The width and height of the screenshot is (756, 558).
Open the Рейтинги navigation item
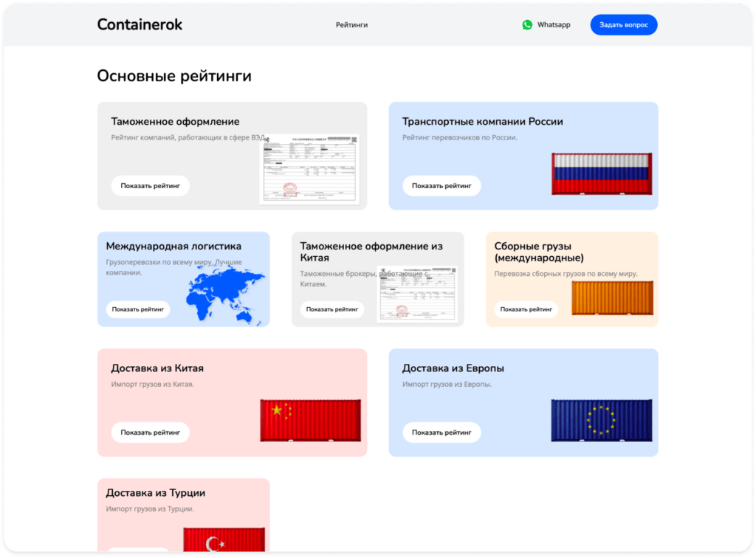351,24
